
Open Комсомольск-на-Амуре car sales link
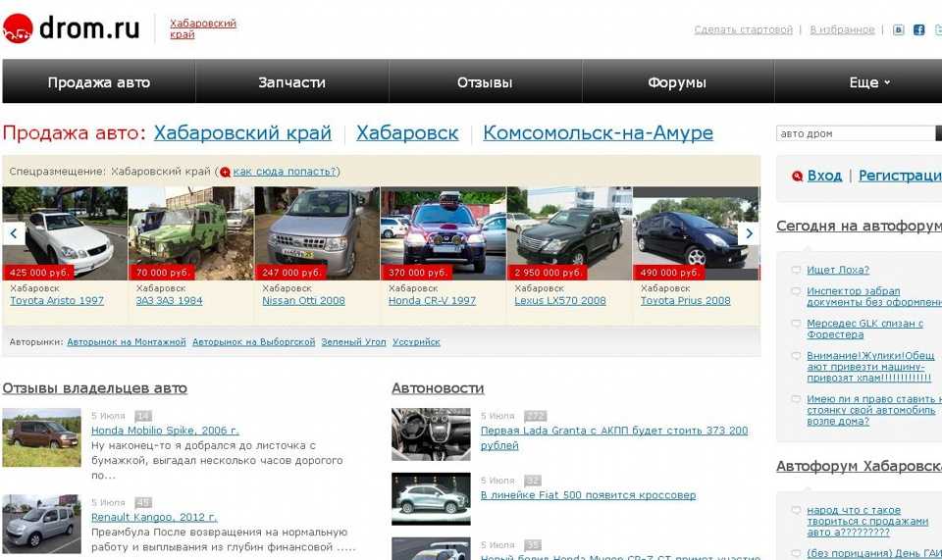pos(599,132)
